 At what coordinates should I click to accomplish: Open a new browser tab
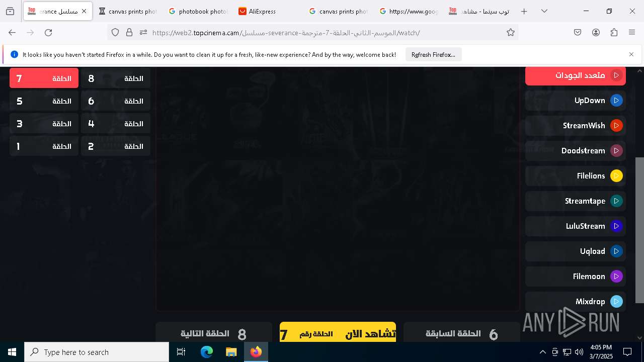524,11
